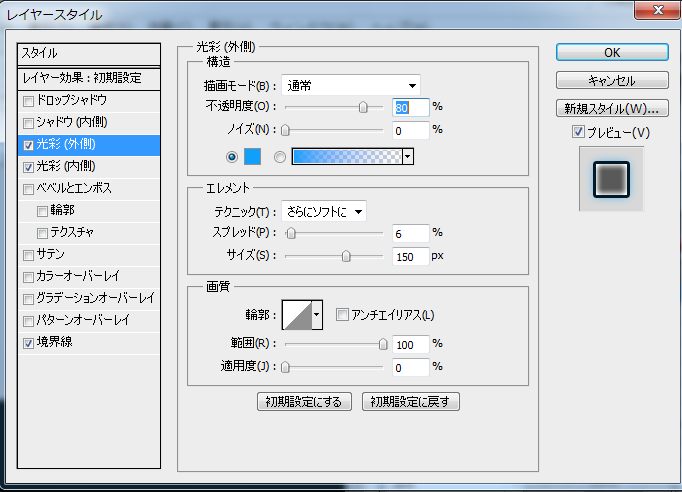Click the サイズ value input field
Viewport: 682px width, 492px height.
tap(410, 256)
